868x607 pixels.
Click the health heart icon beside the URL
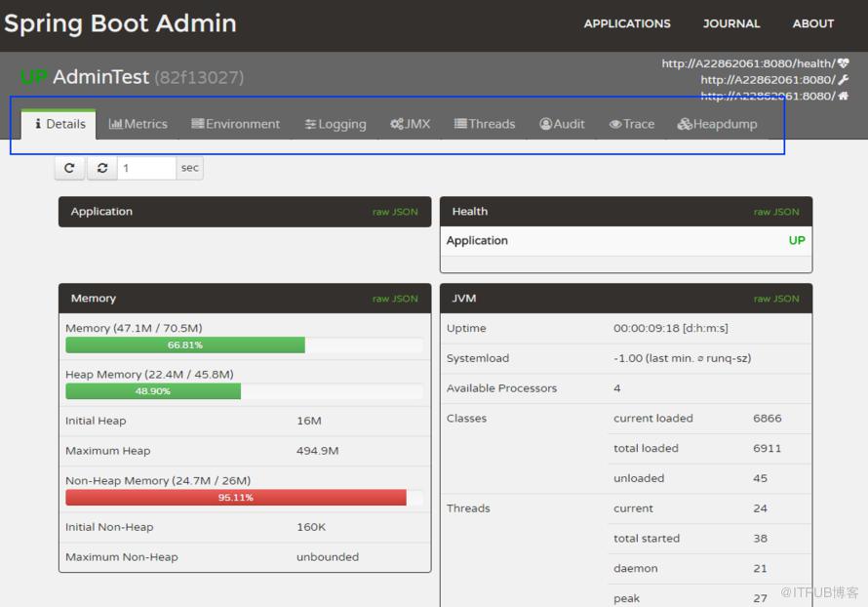coord(843,63)
